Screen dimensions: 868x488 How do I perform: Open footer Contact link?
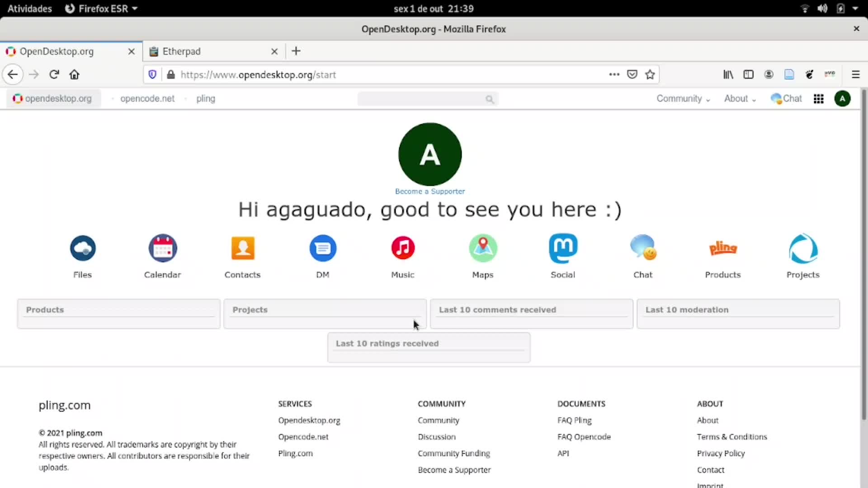711,469
